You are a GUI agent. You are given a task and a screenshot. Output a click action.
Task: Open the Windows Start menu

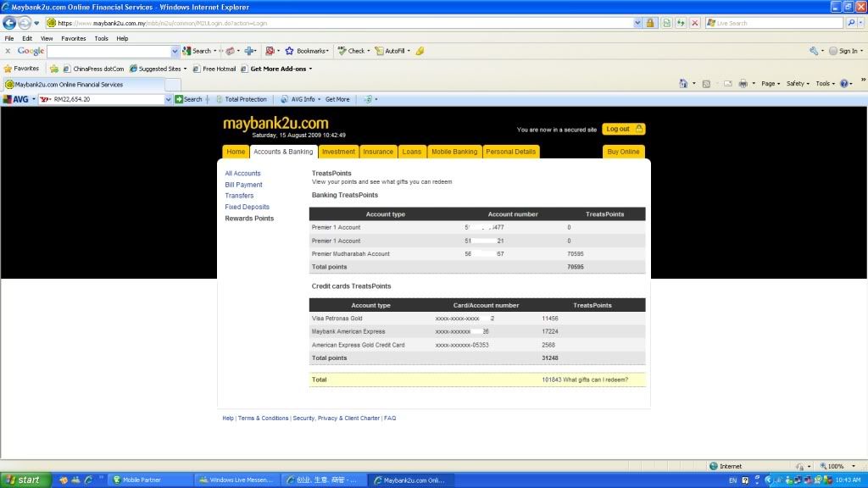click(25, 480)
